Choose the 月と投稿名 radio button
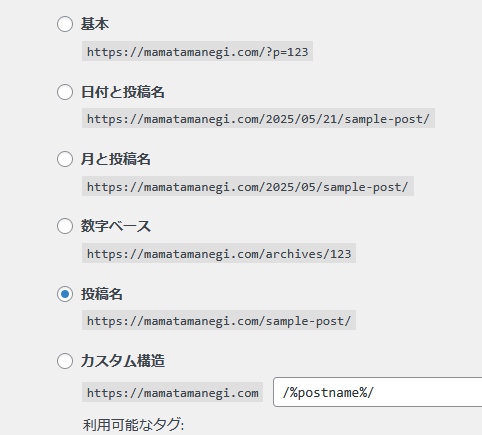Screen dimensions: 482x435 click(x=65, y=159)
